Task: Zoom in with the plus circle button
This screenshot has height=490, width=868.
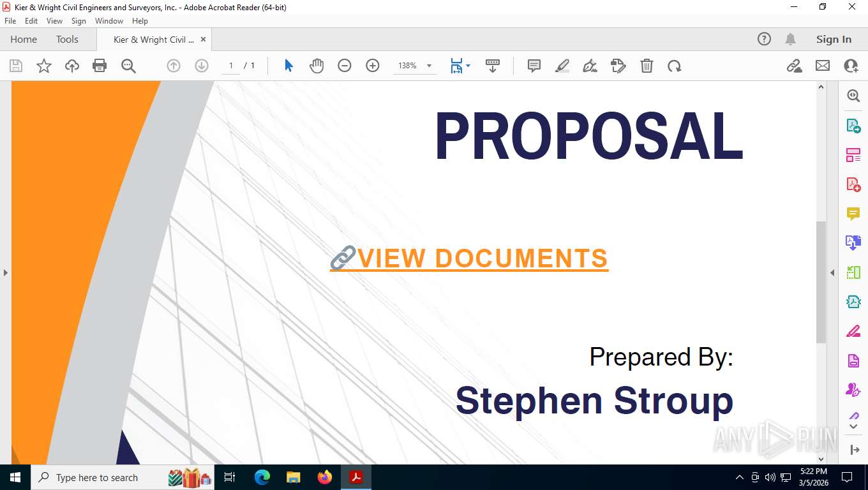Action: (x=373, y=66)
